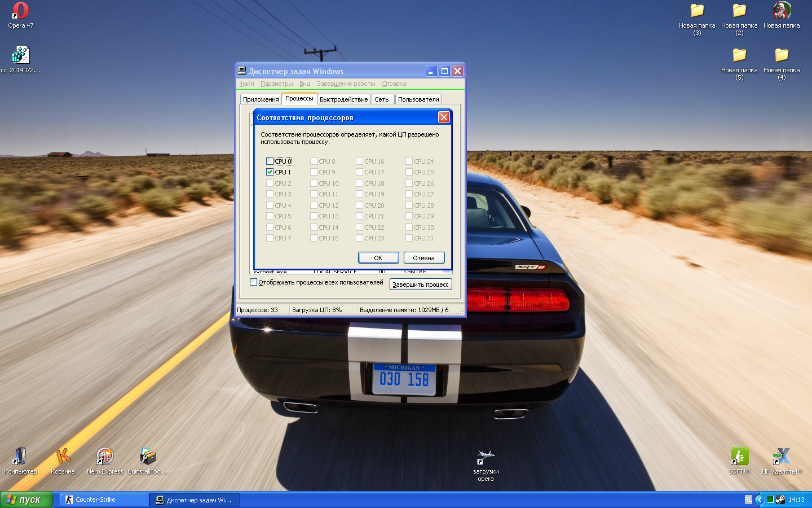Click the Завершить процесс button
This screenshot has width=812, height=508.
(421, 284)
